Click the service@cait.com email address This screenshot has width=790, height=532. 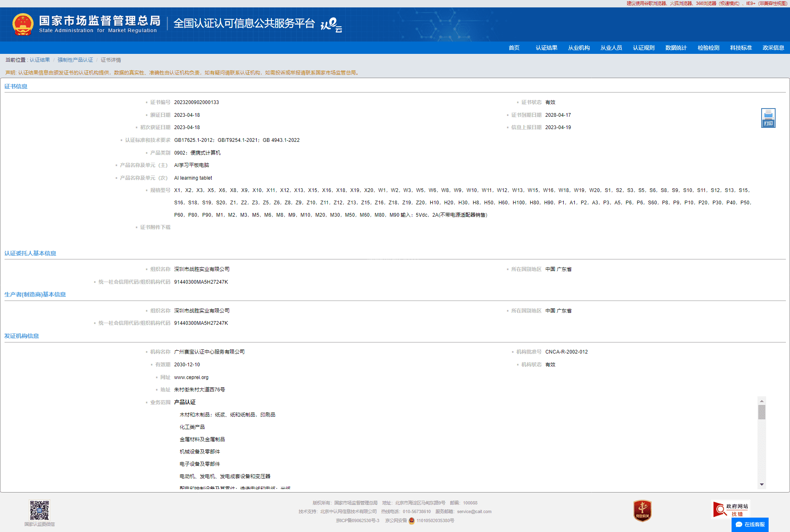point(474,512)
